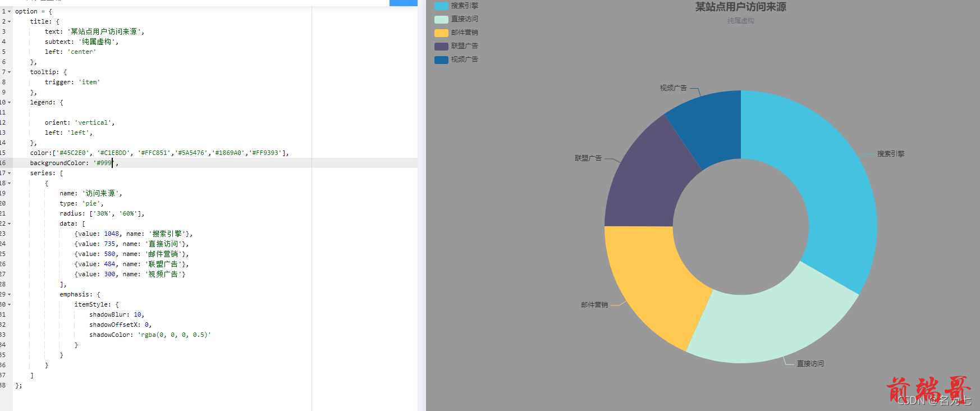The image size is (980, 411).
Task: Collapse the option block at line 1
Action: 9,11
